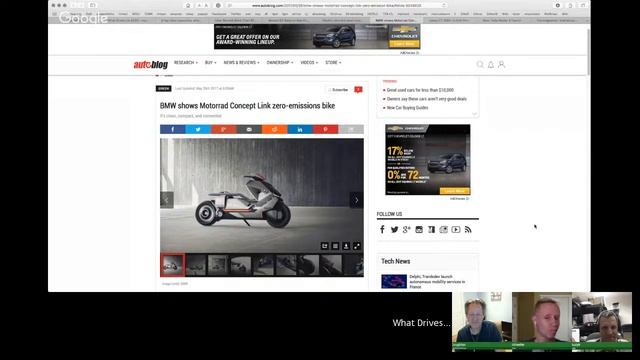640x360 pixels.
Task: Expand the Videos menu
Action: pyautogui.click(x=309, y=62)
